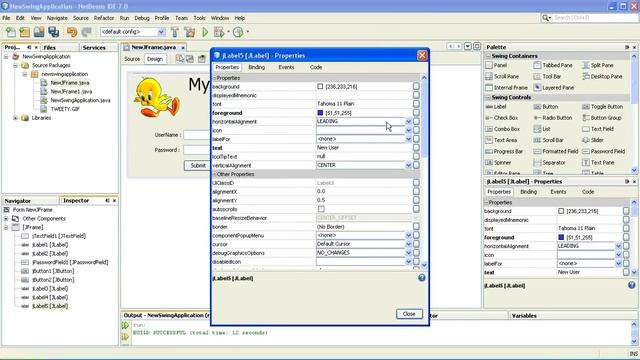Viewport: 640px width, 360px height.
Task: Click the Profile Main Project icon
Action: (x=238, y=32)
